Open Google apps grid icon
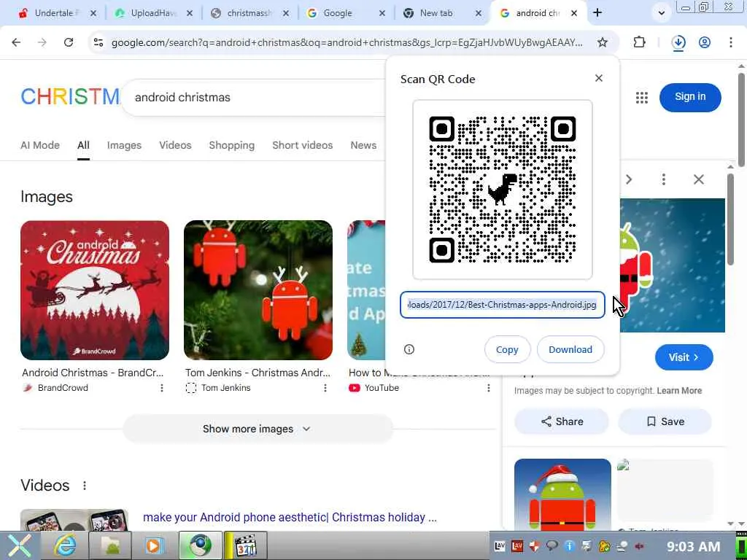The image size is (747, 560). (x=642, y=97)
